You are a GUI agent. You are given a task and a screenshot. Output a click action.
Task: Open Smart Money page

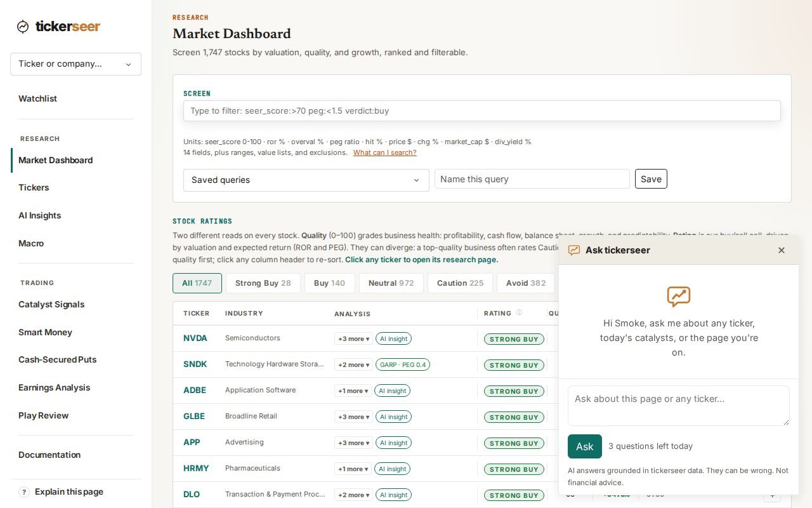pyautogui.click(x=45, y=332)
